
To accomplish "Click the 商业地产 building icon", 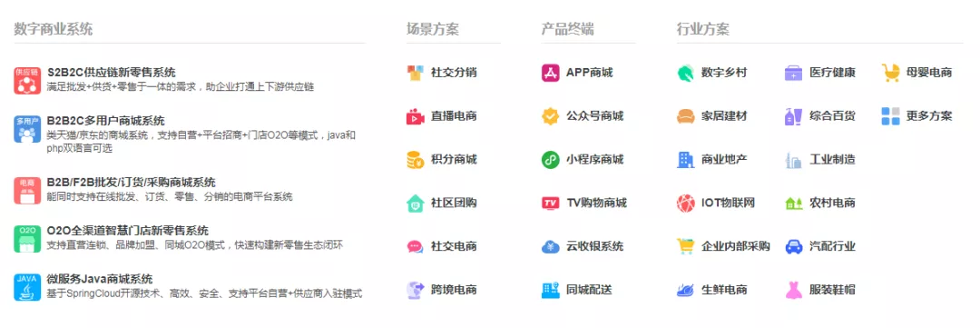I will click(686, 160).
